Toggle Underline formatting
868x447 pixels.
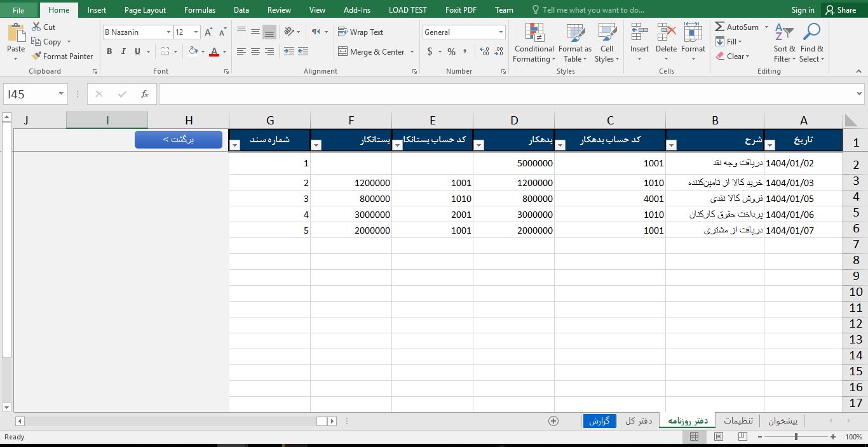pos(137,51)
